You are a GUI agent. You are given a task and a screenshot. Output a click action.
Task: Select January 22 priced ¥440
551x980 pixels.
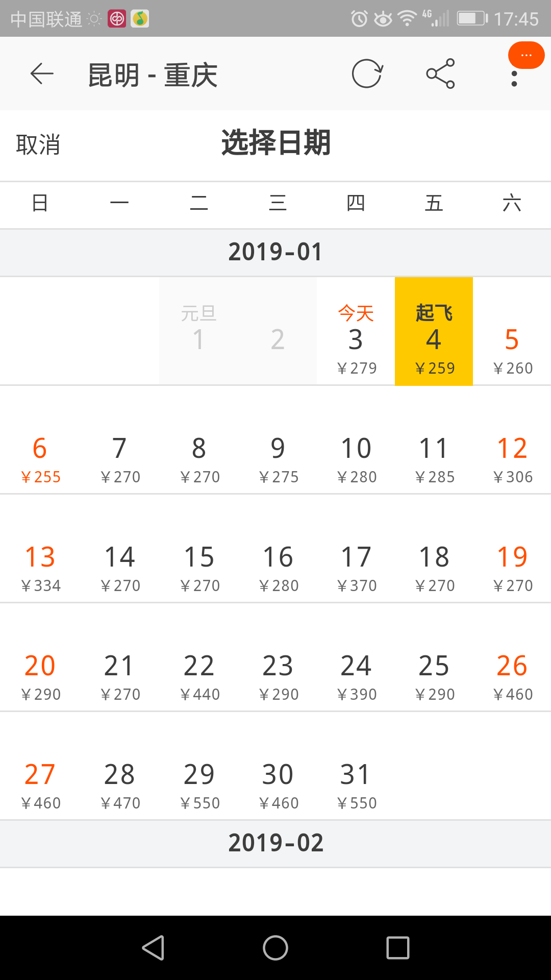tap(199, 657)
